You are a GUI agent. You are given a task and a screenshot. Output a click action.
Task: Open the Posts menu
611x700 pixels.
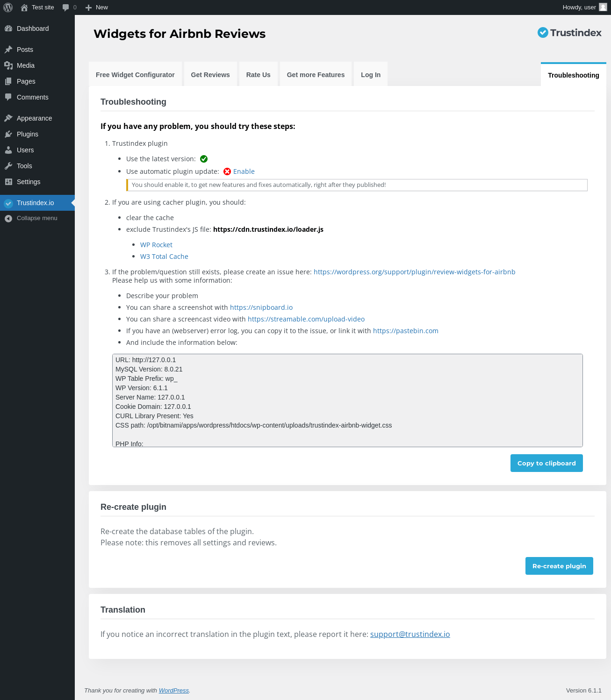(x=37, y=50)
